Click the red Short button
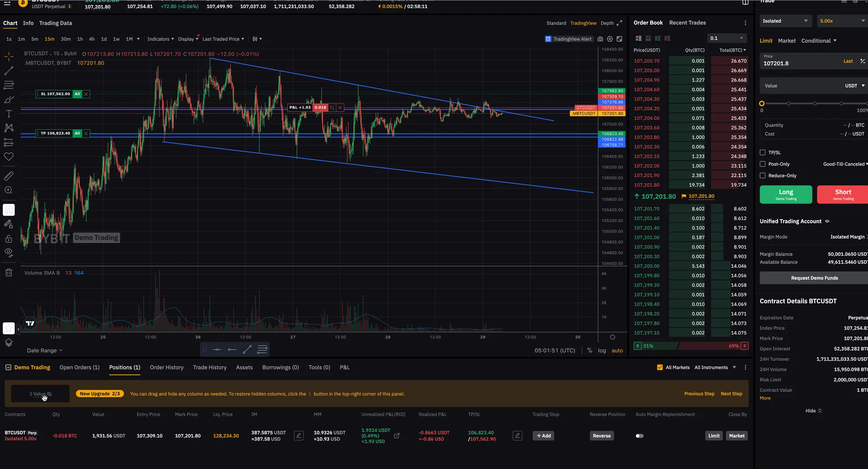This screenshot has height=469, width=868. click(843, 194)
